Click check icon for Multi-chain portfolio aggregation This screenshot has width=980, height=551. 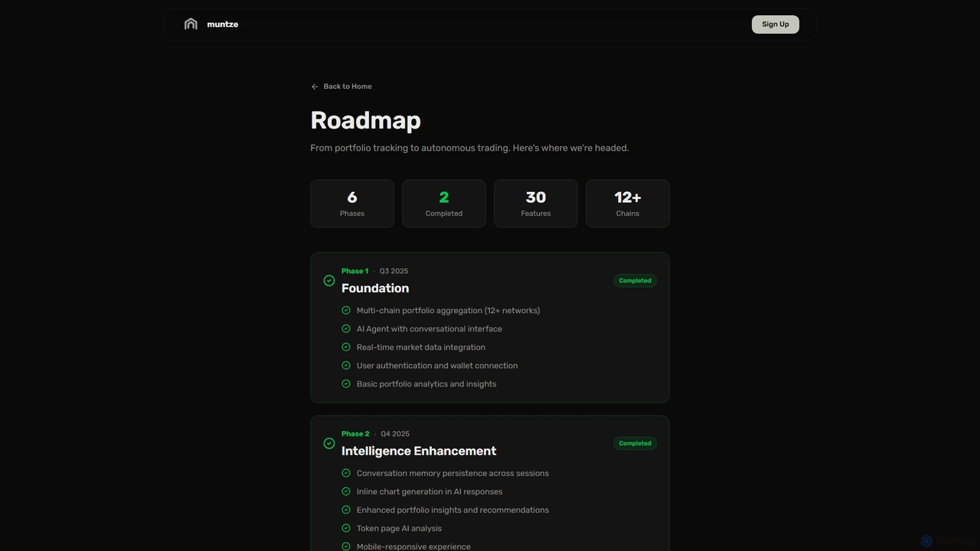(x=346, y=311)
